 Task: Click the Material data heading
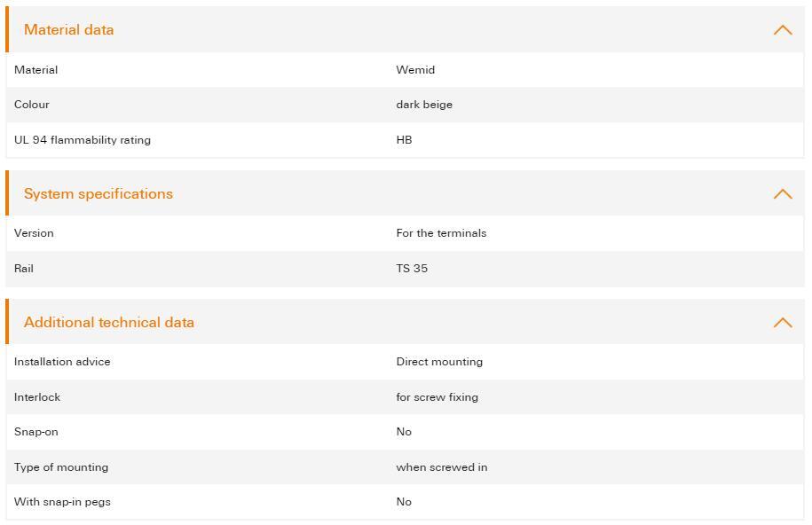pyautogui.click(x=69, y=30)
